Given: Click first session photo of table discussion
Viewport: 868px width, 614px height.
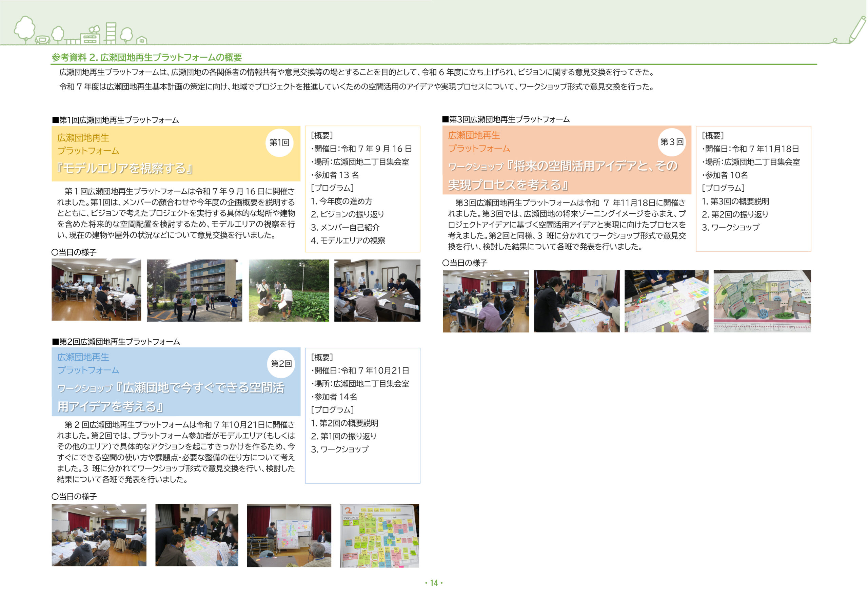Looking at the screenshot, I should 377,290.
